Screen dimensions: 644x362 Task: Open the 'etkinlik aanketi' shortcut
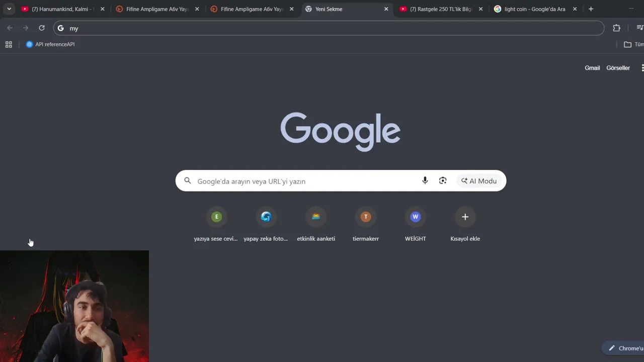tap(316, 225)
